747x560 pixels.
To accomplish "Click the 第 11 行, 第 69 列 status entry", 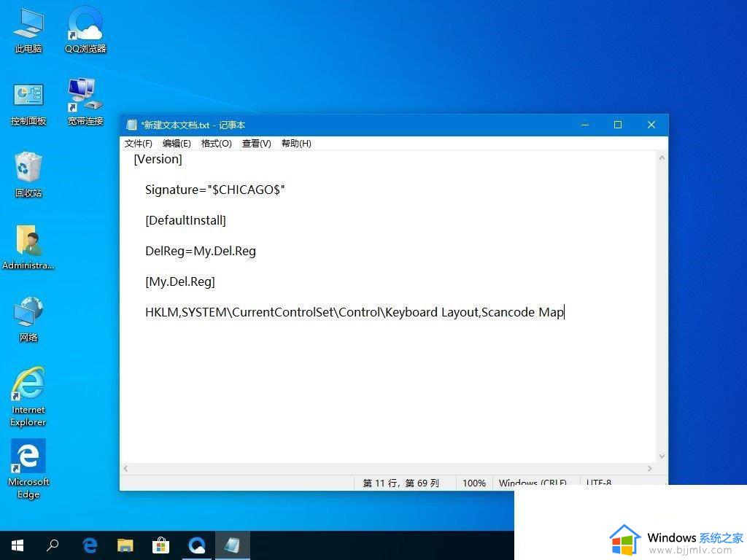I will tap(401, 483).
